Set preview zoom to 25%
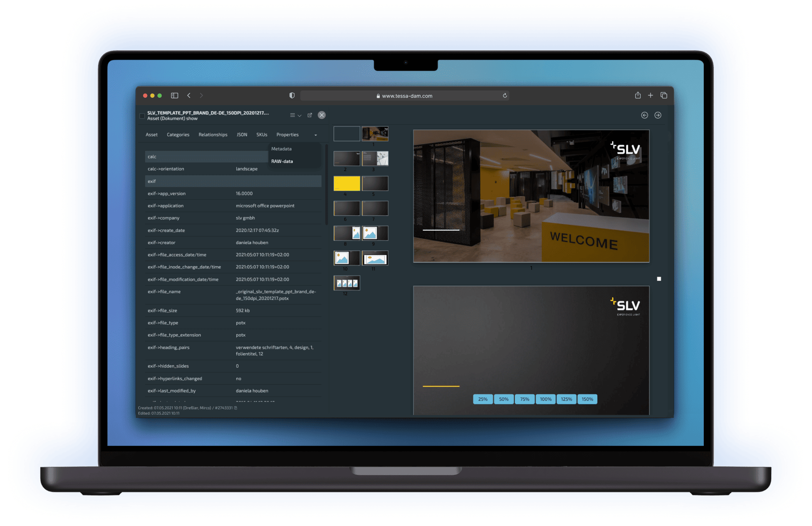Image resolution: width=812 pixels, height=526 pixels. 483,399
